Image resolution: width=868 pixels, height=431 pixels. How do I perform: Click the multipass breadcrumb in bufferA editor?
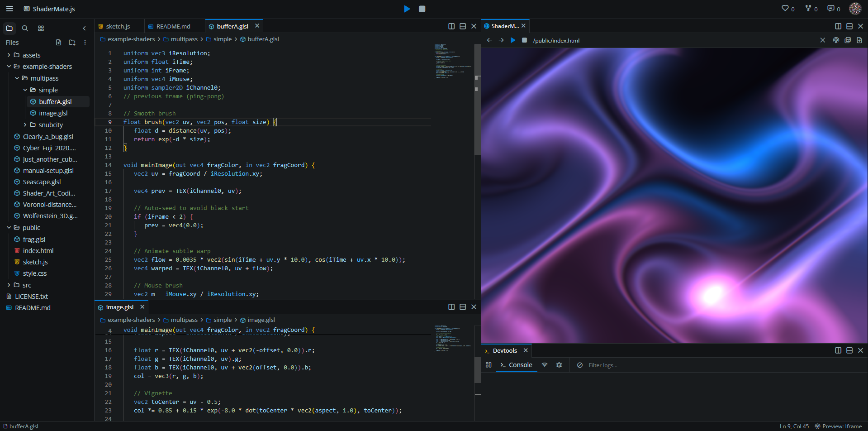pyautogui.click(x=184, y=39)
